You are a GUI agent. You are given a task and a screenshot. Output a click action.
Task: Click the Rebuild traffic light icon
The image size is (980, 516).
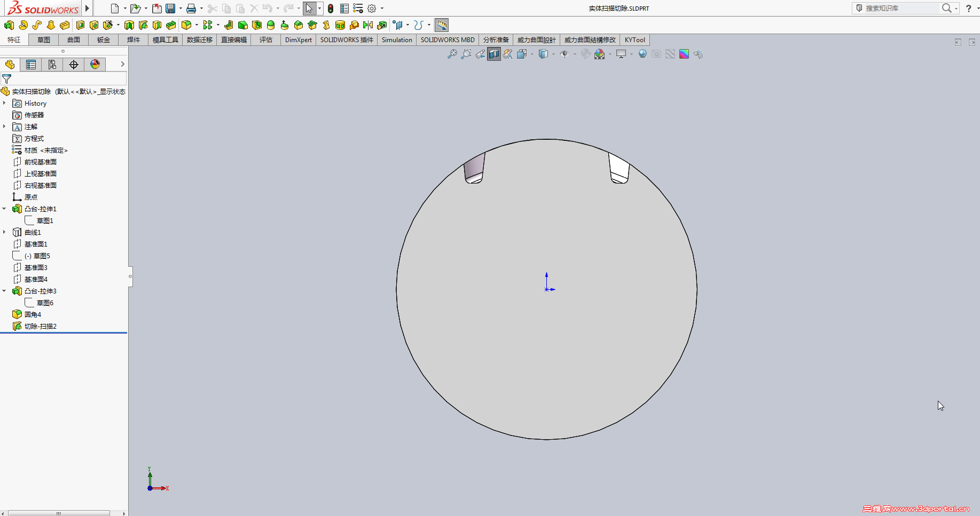coord(331,9)
